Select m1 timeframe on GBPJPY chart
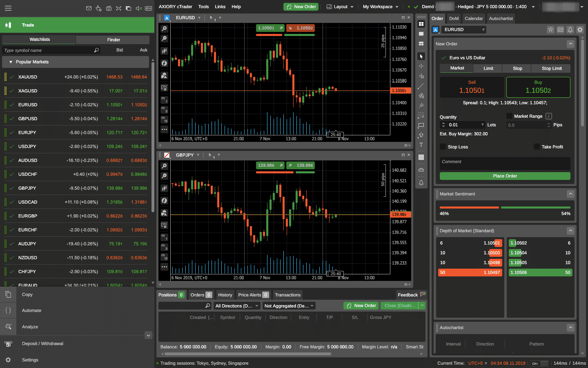The height and width of the screenshot is (368, 588). coord(164,237)
